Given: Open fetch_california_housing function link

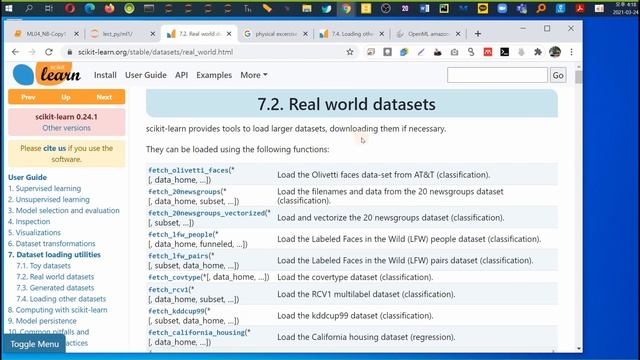Looking at the screenshot, I should 196,332.
